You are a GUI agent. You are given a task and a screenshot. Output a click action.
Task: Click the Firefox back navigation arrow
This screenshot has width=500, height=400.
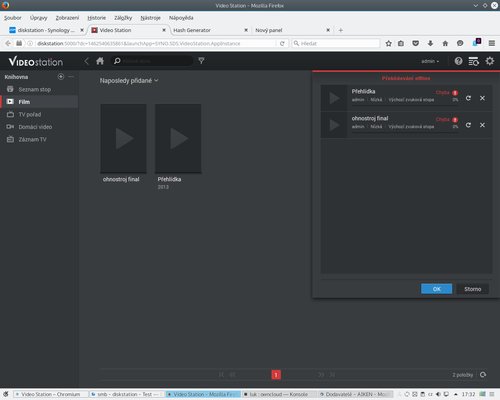pyautogui.click(x=8, y=43)
